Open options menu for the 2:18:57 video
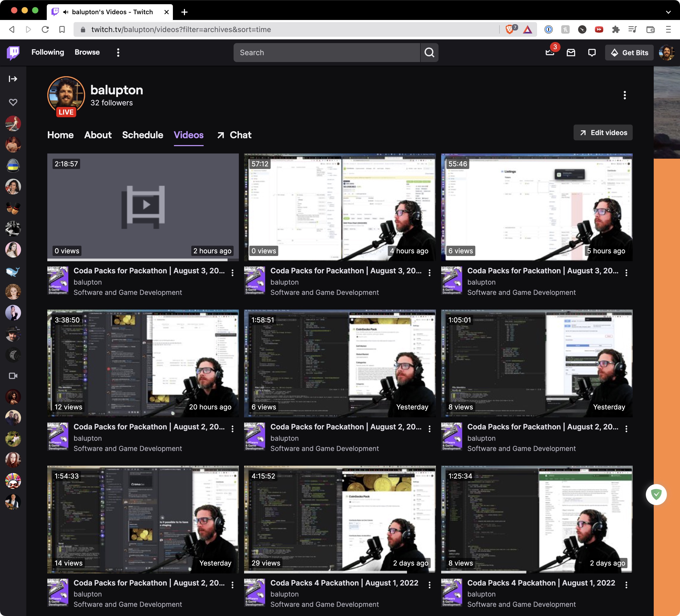 coord(232,273)
